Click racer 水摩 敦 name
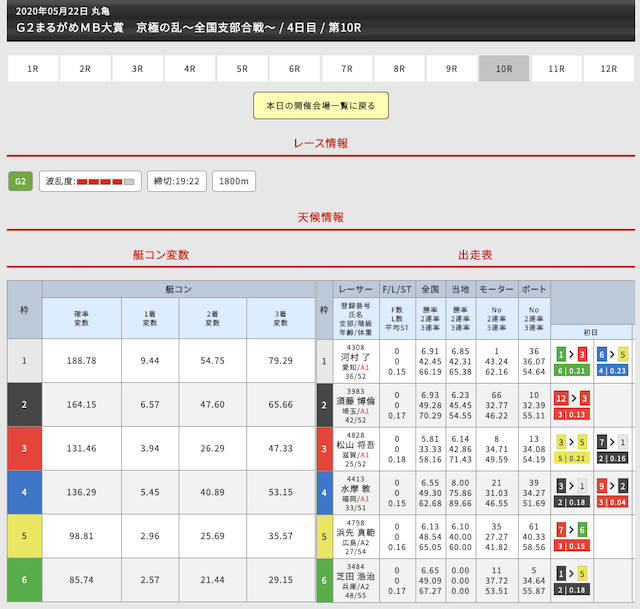This screenshot has height=609, width=640. [356, 489]
